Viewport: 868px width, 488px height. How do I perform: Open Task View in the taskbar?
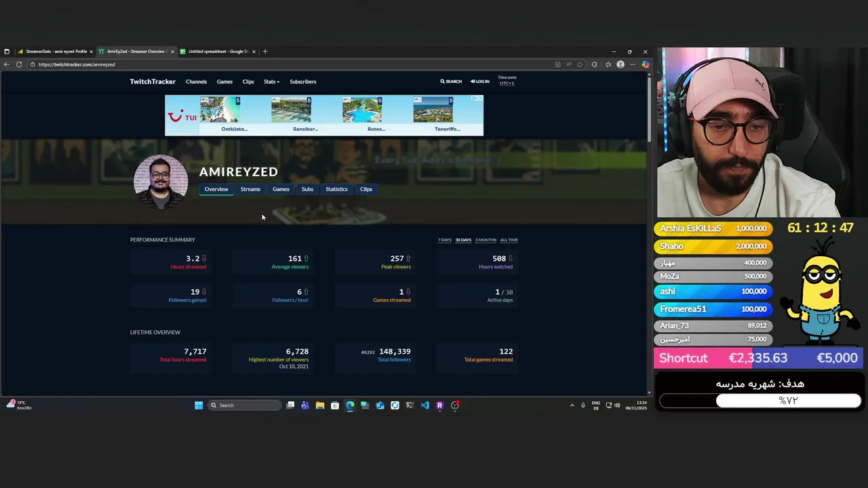[x=290, y=405]
